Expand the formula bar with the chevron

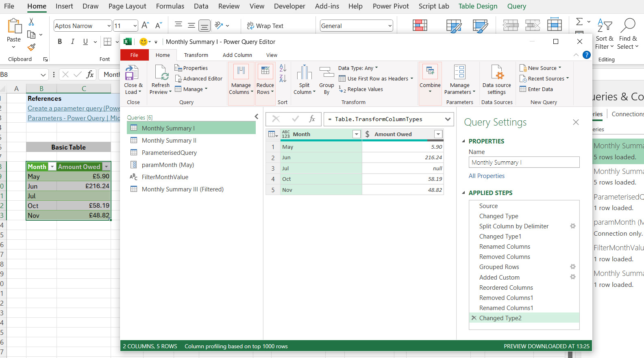coord(448,119)
